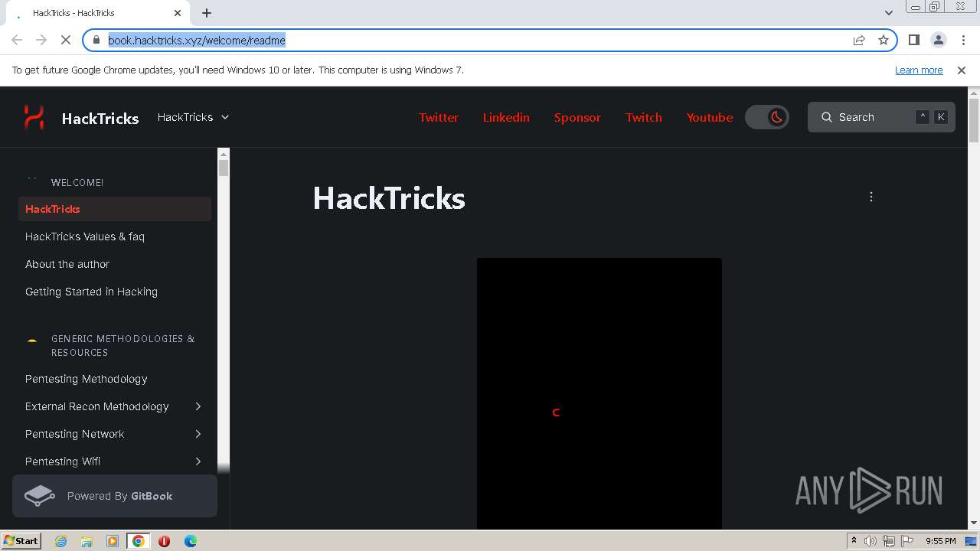Viewport: 980px width, 551px height.
Task: Click the address bar URL
Action: coord(197,40)
